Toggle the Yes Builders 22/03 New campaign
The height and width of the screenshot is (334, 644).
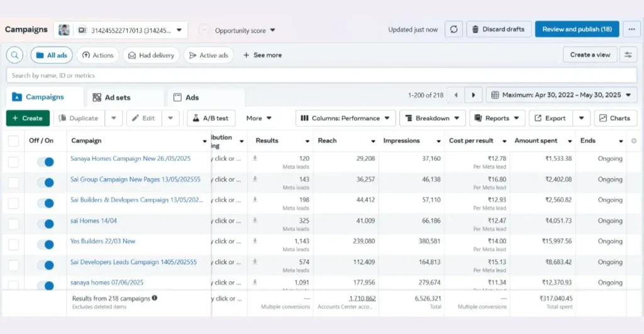(x=45, y=245)
